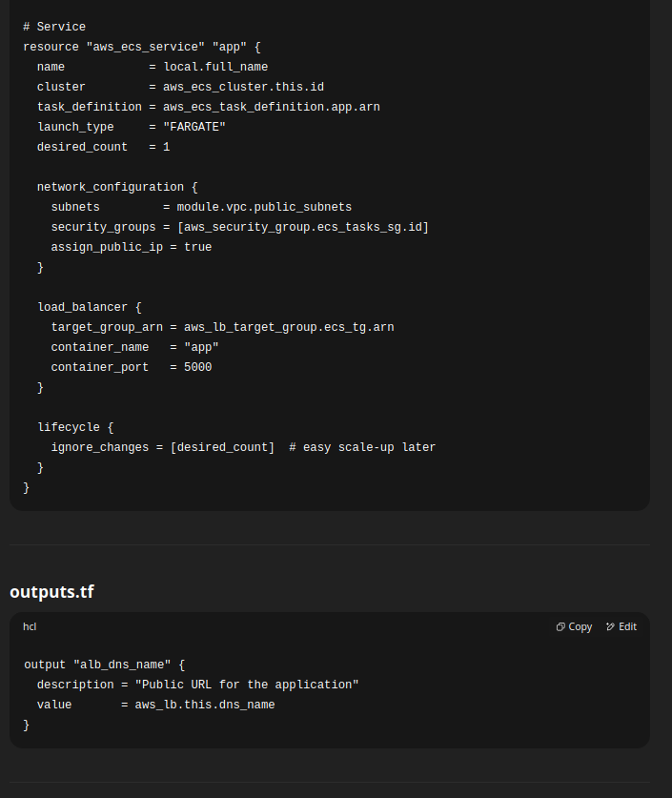Click the Service comment line

(x=54, y=26)
